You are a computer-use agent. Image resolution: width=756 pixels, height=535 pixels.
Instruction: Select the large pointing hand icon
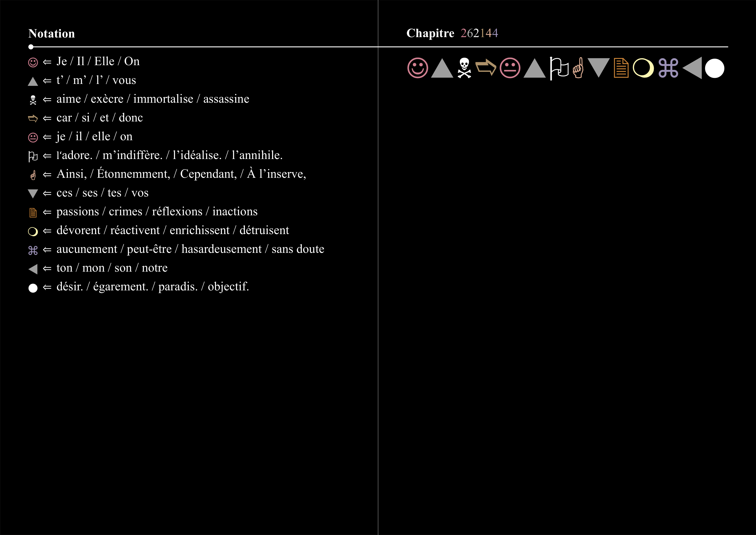click(x=578, y=68)
